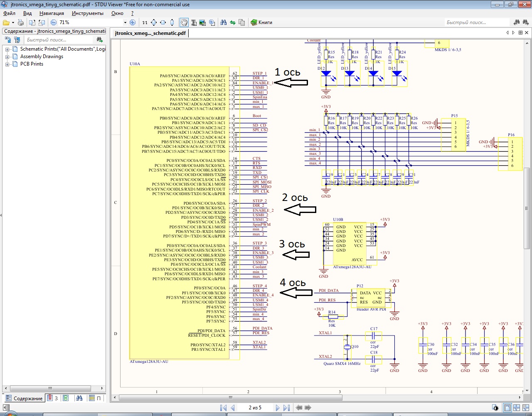This screenshot has width=532, height=416.
Task: Activate the select image tool
Action: click(202, 22)
